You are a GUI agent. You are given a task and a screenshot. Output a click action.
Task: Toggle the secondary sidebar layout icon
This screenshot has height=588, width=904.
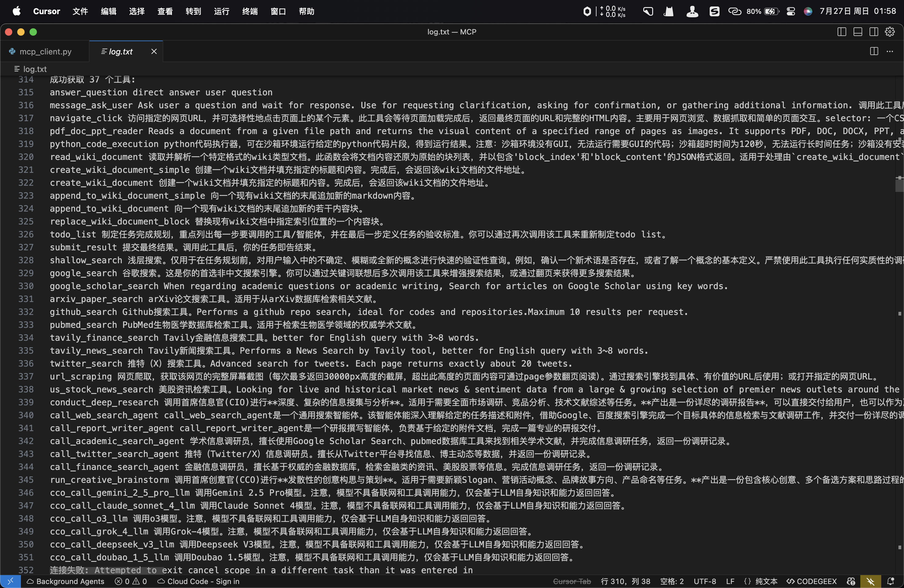[x=874, y=32]
